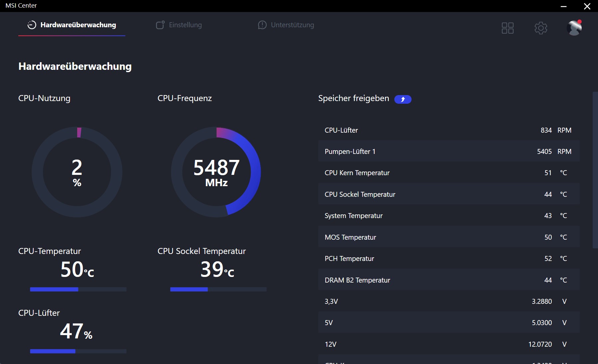The width and height of the screenshot is (598, 364).
Task: Select the MOS Temperatur row
Action: (448, 237)
